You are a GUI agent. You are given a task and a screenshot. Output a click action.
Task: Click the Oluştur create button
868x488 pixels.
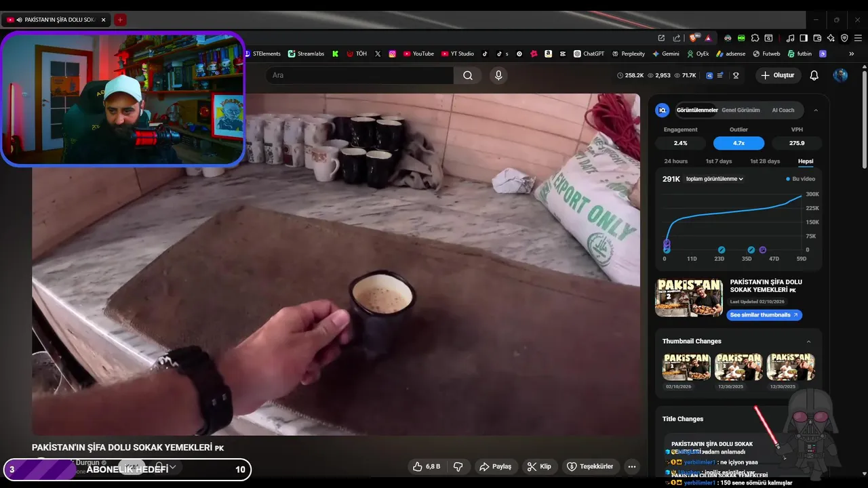pos(778,75)
